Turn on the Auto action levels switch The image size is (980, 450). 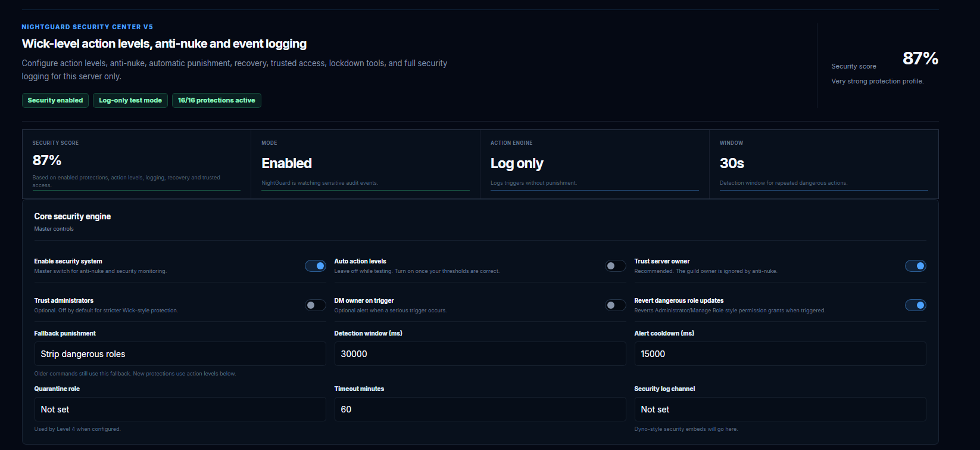coord(616,266)
